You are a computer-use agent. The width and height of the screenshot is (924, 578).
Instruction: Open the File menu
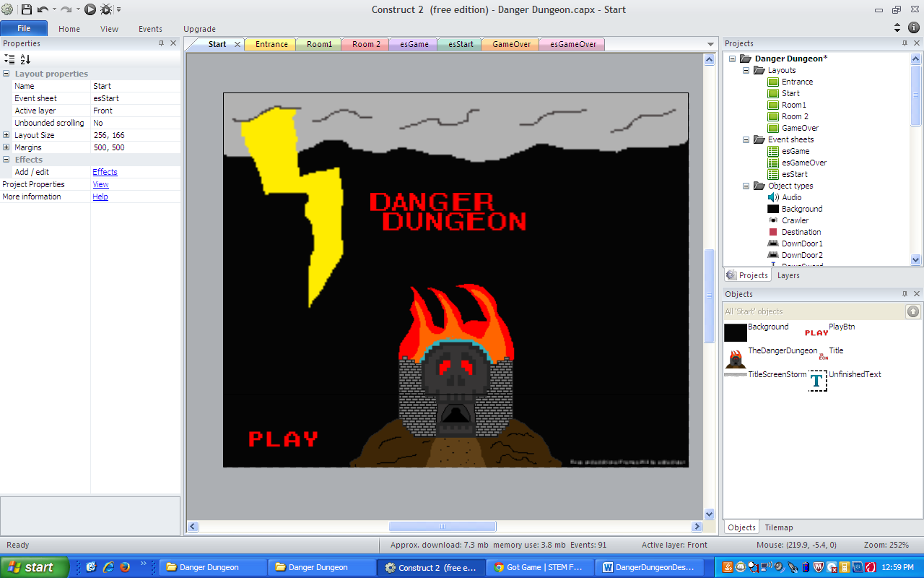pos(24,29)
